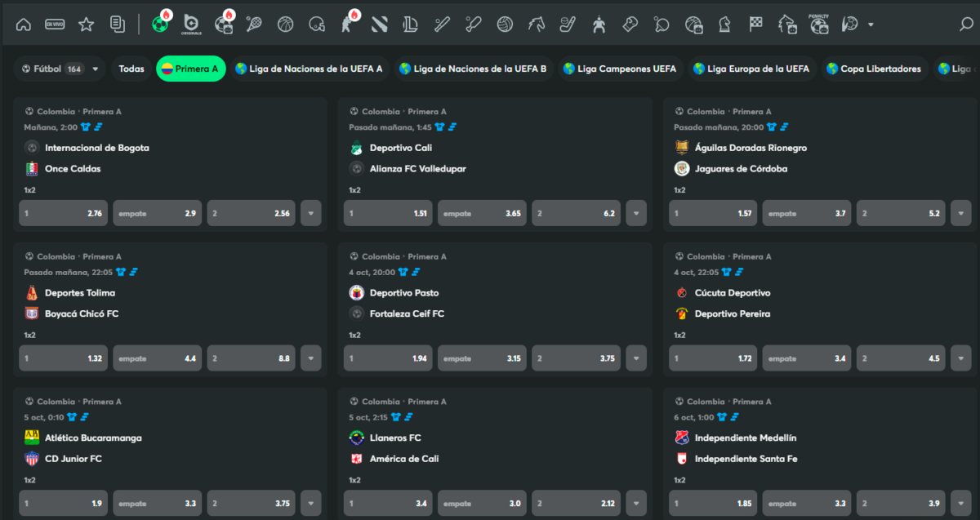Expand more sports arrow in top bar
980x520 pixels.
(x=871, y=24)
